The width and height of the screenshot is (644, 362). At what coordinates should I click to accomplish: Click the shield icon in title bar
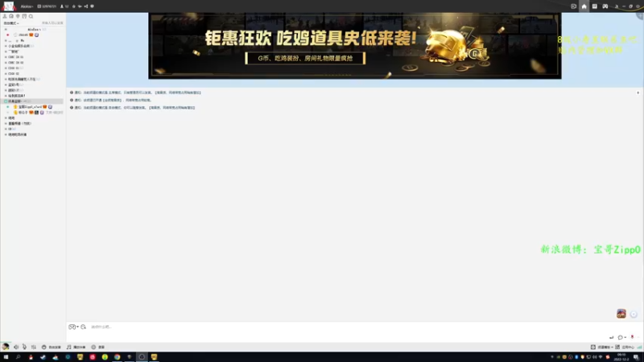[x=92, y=6]
